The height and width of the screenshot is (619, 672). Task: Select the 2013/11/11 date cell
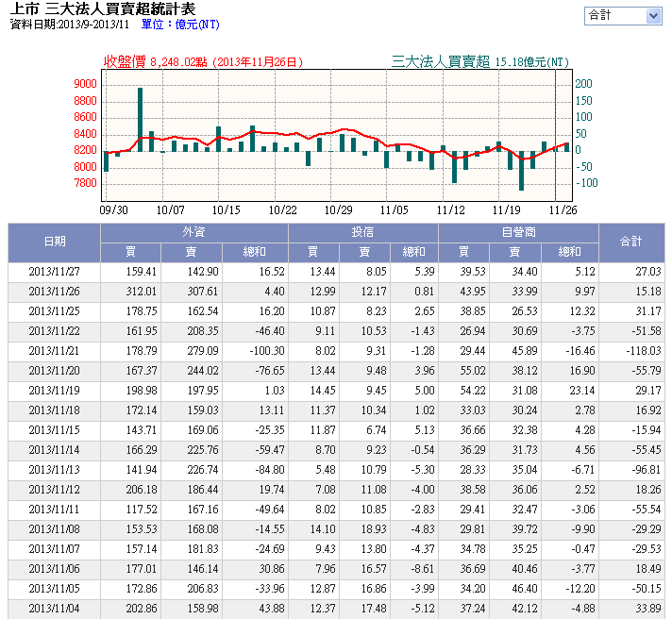pyautogui.click(x=55, y=510)
